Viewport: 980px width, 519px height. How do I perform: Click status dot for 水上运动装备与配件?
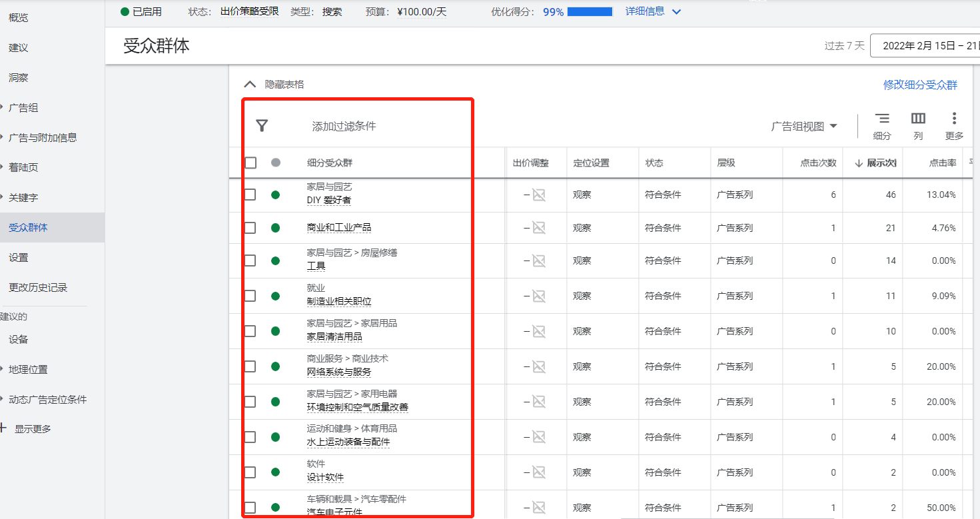tap(275, 437)
